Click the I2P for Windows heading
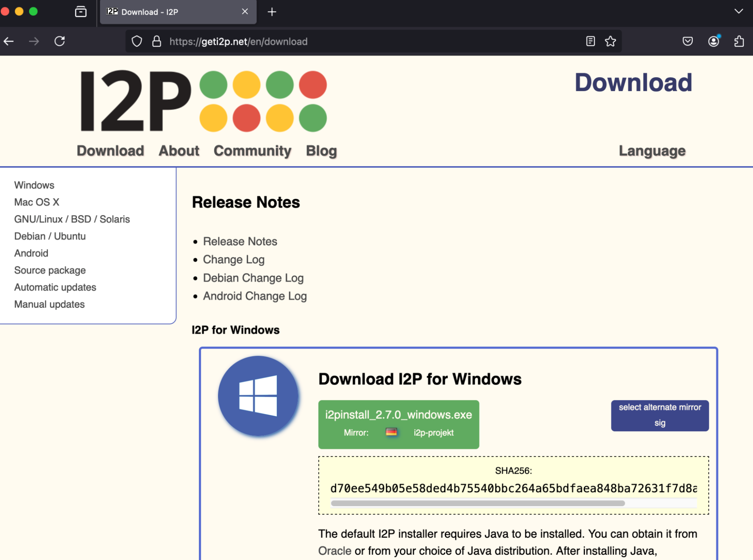The width and height of the screenshot is (753, 560). coord(235,330)
